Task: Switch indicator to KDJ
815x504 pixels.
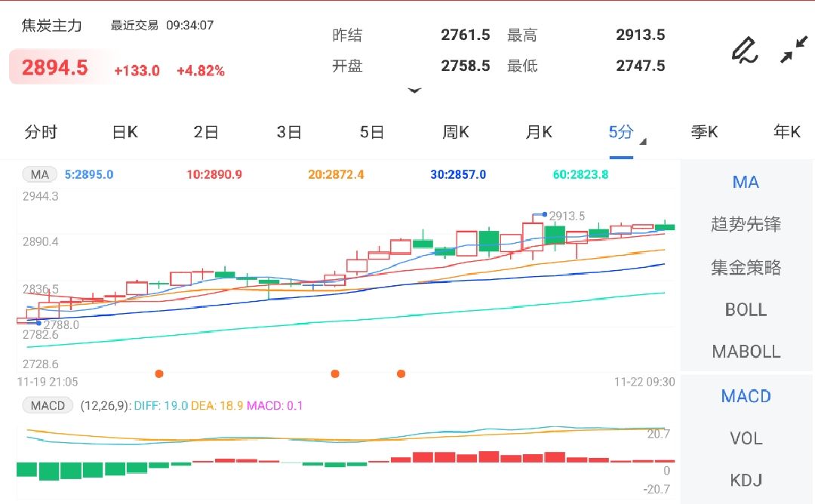Action: (746, 480)
